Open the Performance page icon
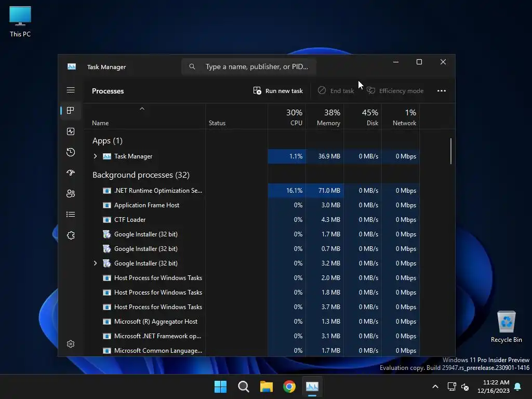 [x=71, y=131]
